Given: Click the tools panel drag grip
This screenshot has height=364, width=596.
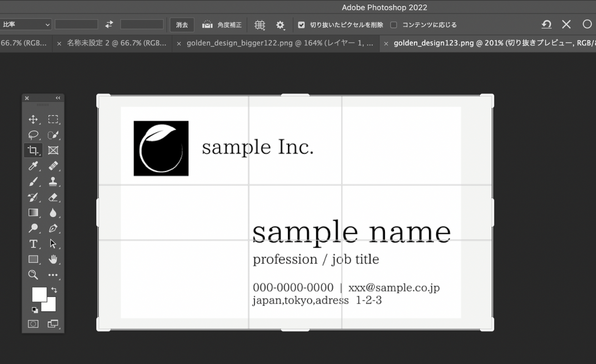Looking at the screenshot, I should point(43,105).
